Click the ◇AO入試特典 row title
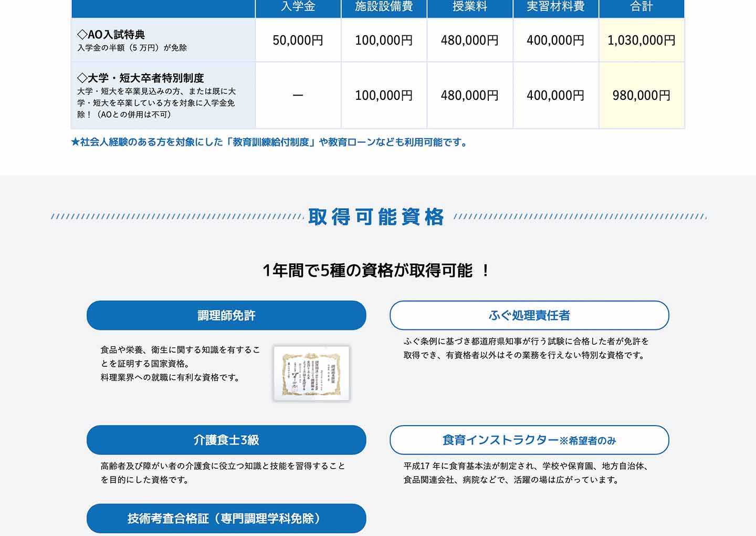The width and height of the screenshot is (756, 536). pos(111,35)
